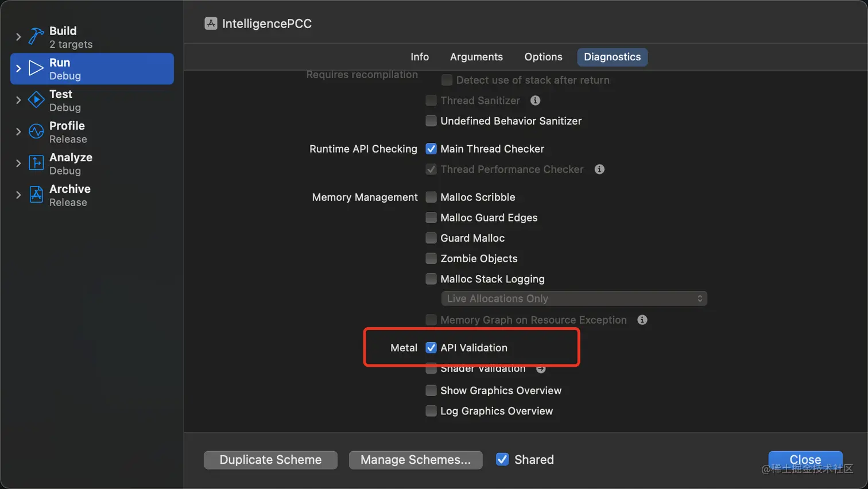Click the Archive icon in sidebar

[36, 195]
